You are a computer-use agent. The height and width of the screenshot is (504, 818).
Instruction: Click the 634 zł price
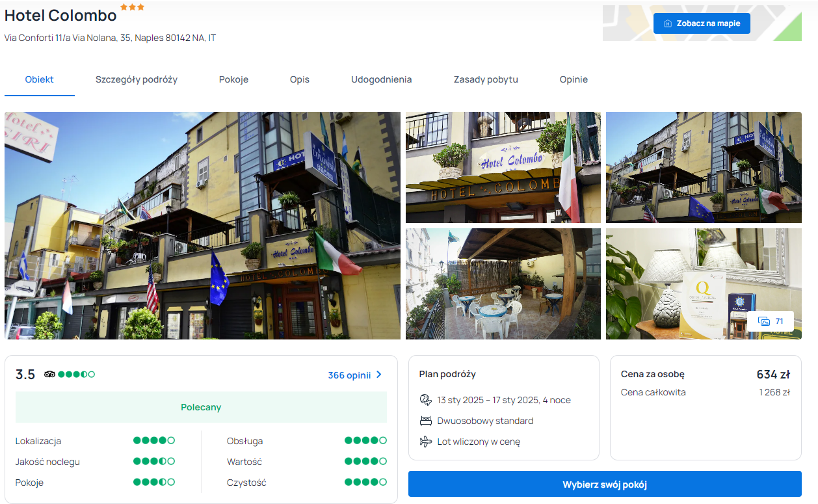click(773, 374)
